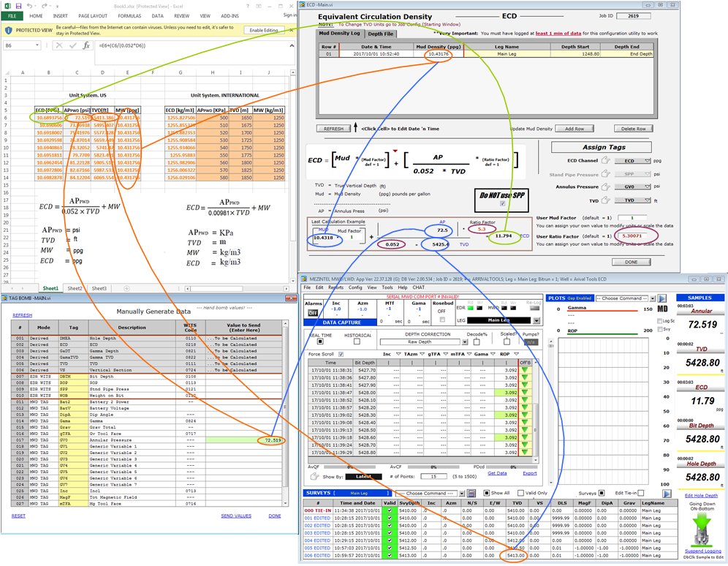
Task: Click the Get Data link
Action: (497, 473)
